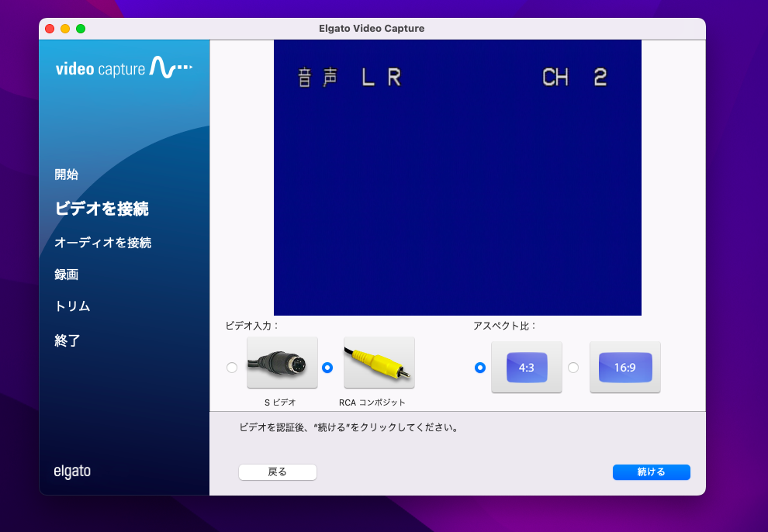Go to the 開始 step
This screenshot has width=768, height=532.
coord(66,174)
